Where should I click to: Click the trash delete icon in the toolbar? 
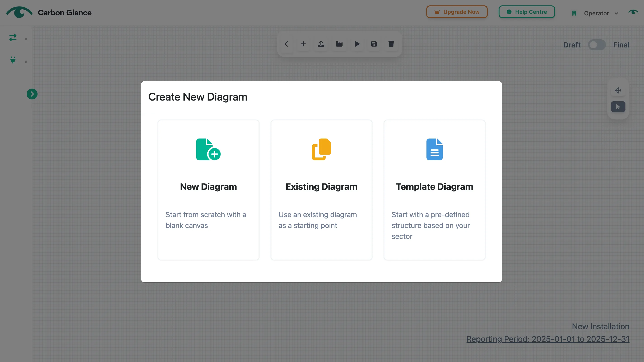391,44
